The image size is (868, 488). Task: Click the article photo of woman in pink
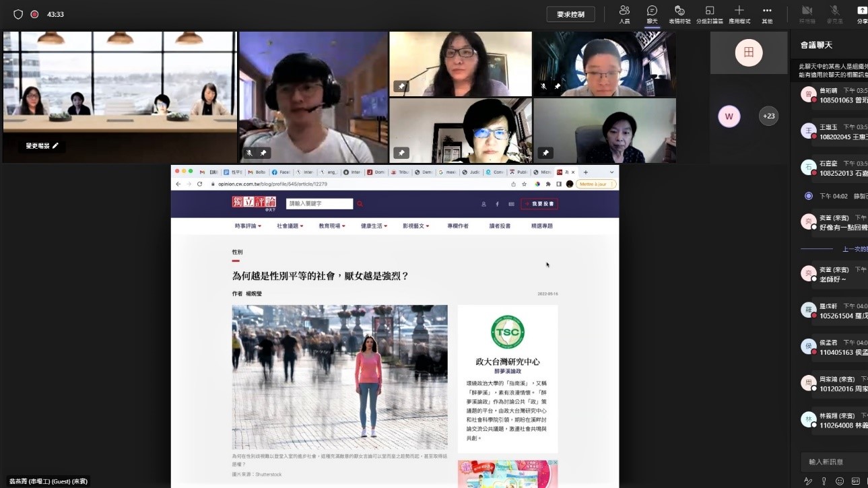pos(339,377)
